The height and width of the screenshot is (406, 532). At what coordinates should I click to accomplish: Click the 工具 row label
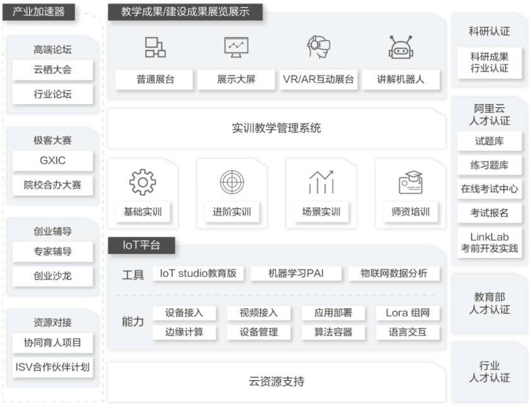pos(133,275)
